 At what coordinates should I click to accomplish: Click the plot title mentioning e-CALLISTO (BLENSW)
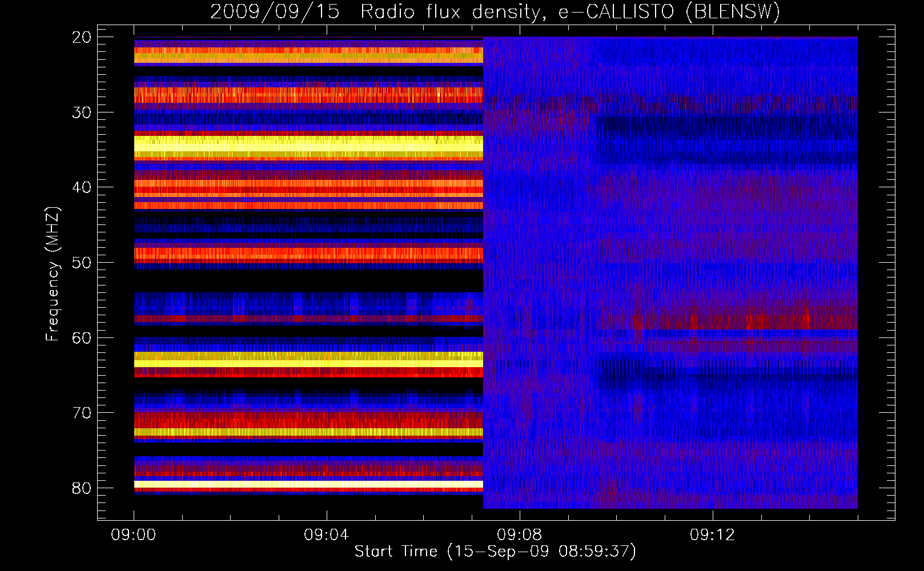point(495,12)
